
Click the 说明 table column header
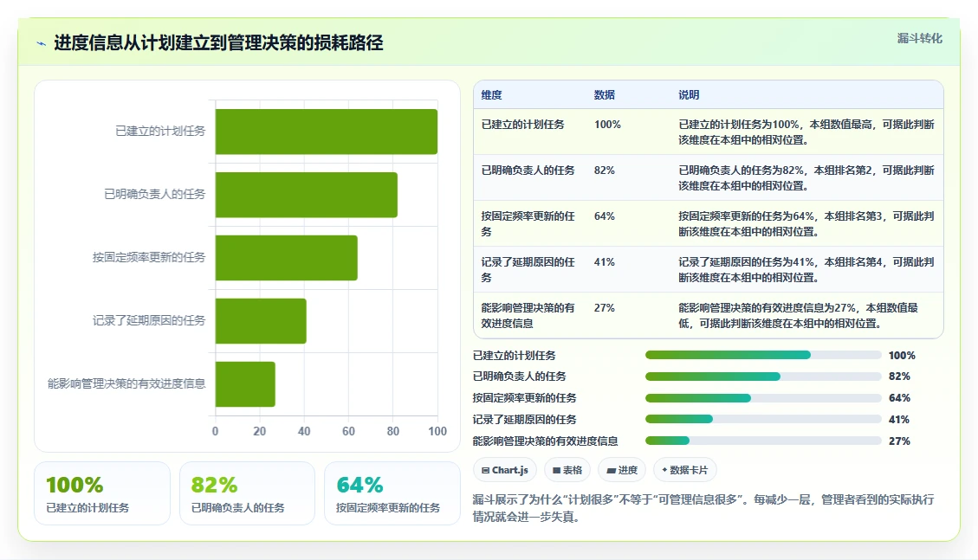pyautogui.click(x=689, y=94)
